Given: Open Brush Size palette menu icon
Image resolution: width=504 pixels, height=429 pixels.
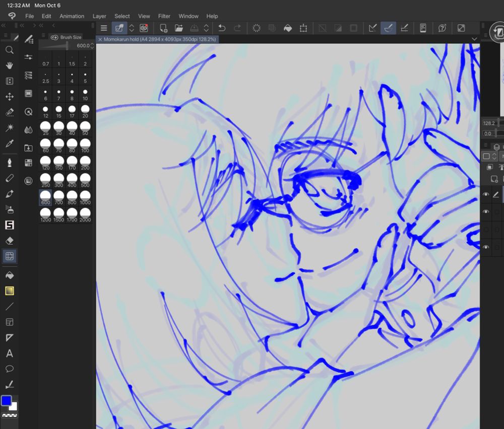Looking at the screenshot, I should 43,36.
